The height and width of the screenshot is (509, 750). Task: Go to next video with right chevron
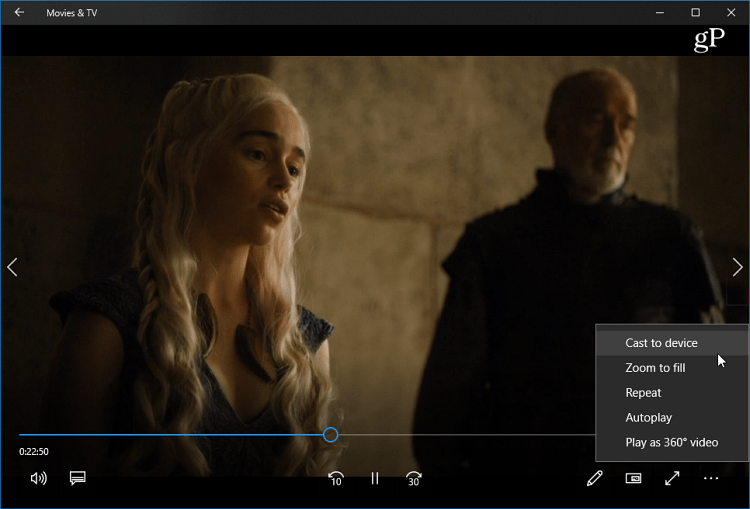[737, 267]
